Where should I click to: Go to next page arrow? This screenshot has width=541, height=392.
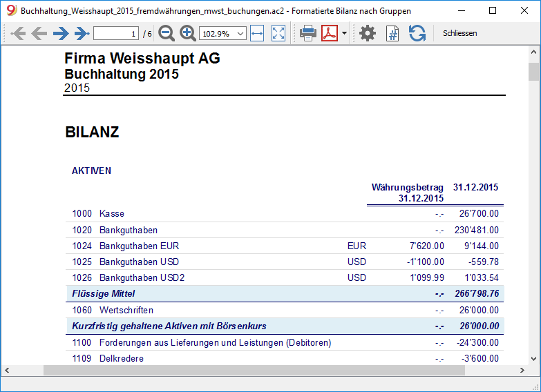click(61, 33)
